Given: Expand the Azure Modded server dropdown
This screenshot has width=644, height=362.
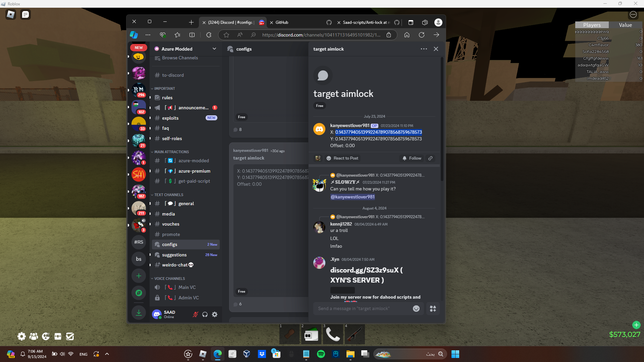Looking at the screenshot, I should pos(214,49).
